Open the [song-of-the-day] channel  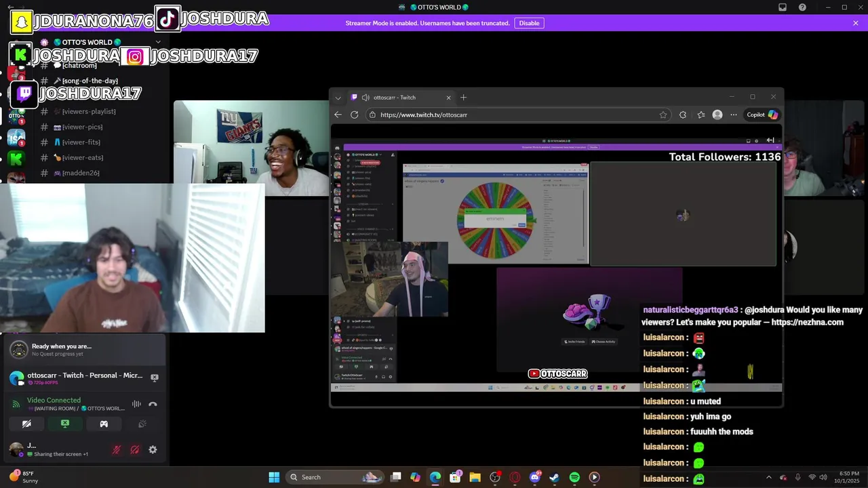point(90,81)
